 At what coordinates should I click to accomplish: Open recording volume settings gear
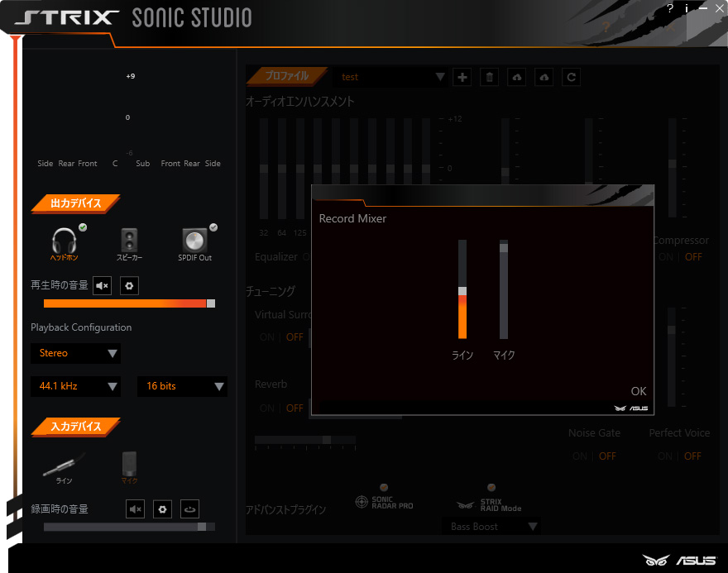162,509
